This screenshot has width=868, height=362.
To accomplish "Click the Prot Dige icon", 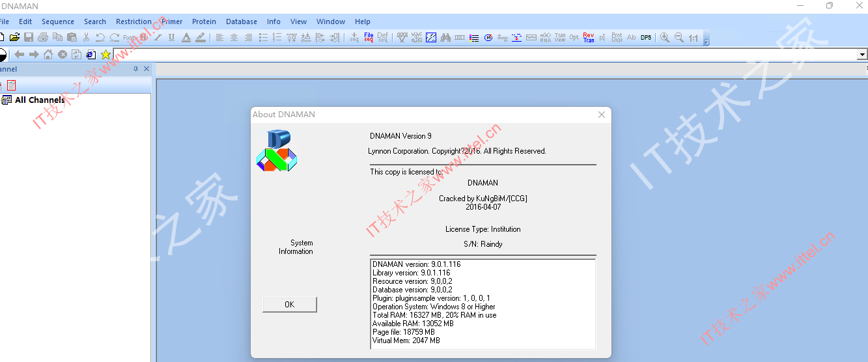I will tap(617, 38).
